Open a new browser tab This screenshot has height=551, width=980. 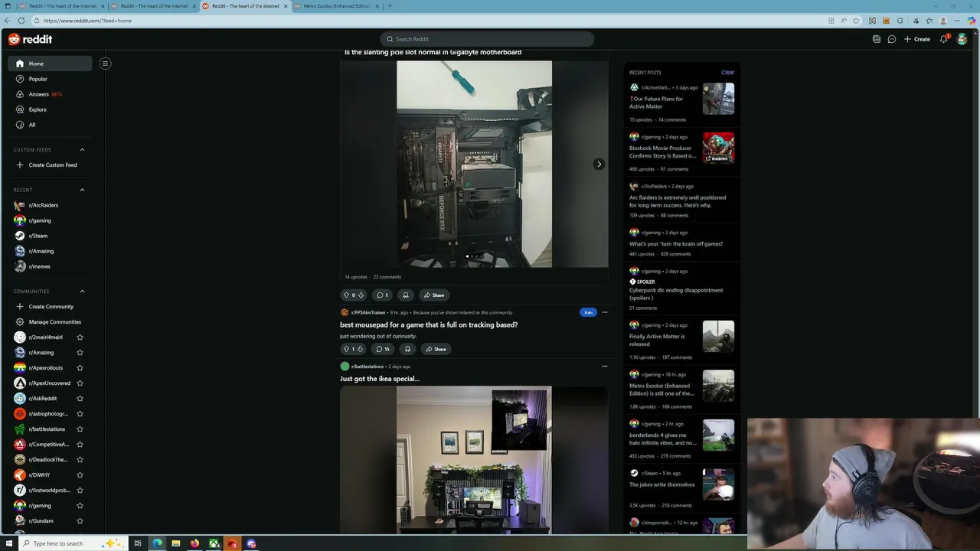point(389,6)
